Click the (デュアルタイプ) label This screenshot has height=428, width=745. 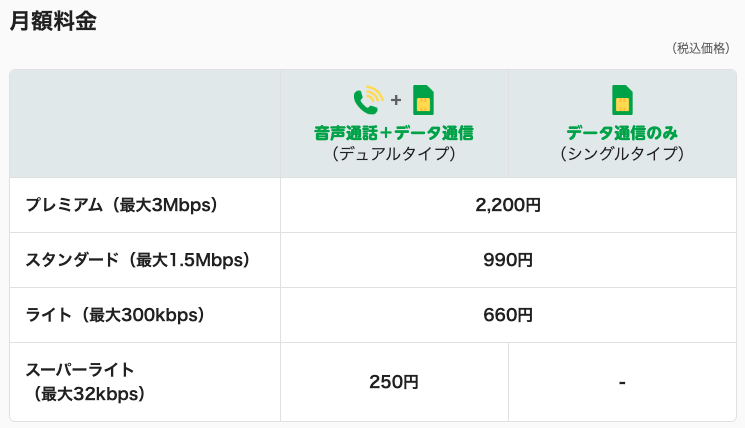click(394, 154)
